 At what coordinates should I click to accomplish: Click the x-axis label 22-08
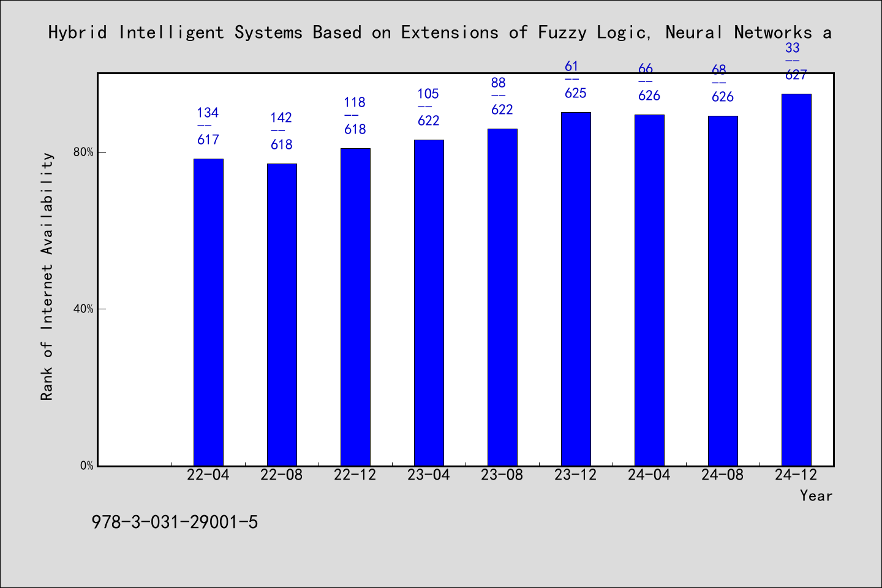282,475
